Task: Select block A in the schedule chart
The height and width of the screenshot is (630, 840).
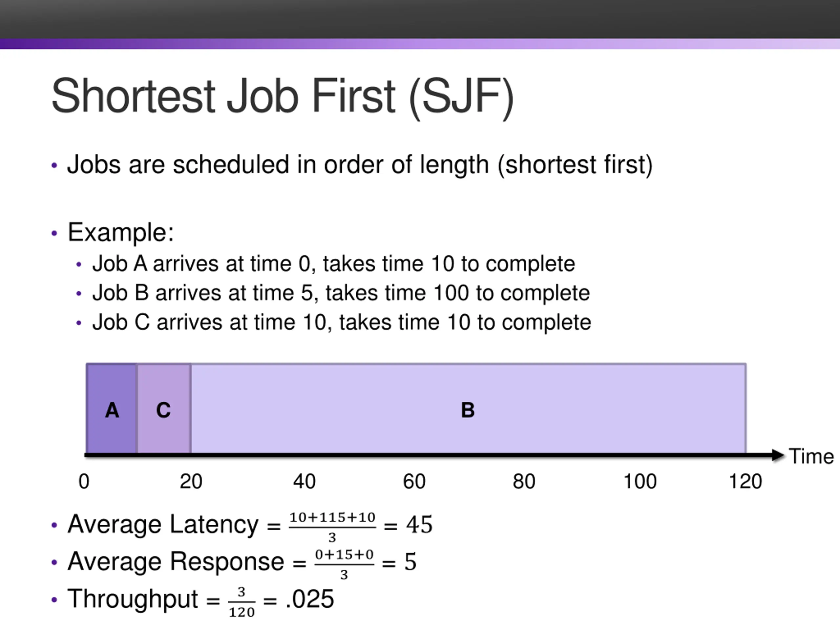Action: (x=112, y=409)
